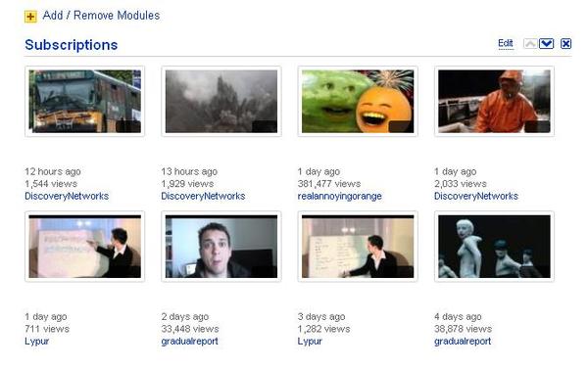
Task: Play the Annoying Orange watermelon video thumbnail
Action: [x=358, y=102]
